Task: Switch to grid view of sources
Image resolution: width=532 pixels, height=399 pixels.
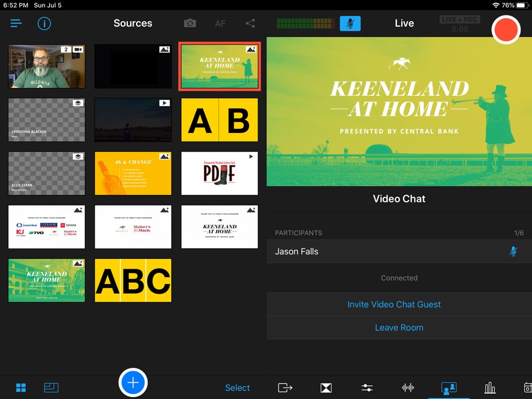Action: [x=21, y=387]
